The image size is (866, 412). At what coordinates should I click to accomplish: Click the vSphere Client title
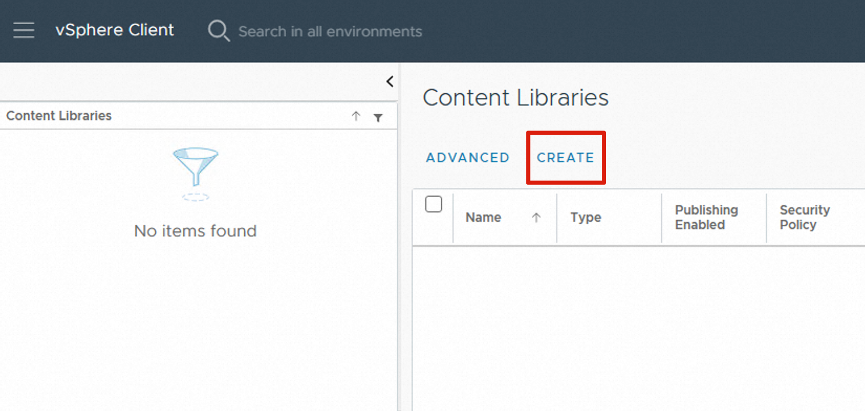tap(114, 30)
